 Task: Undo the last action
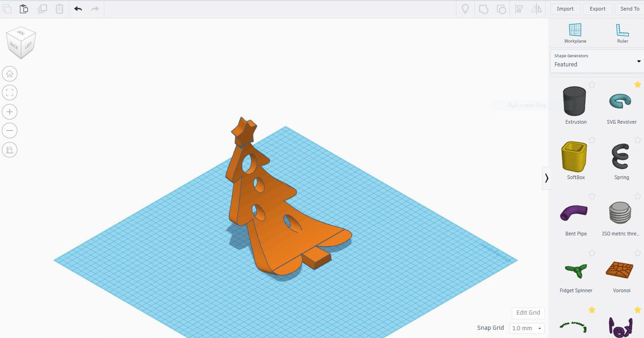(78, 9)
